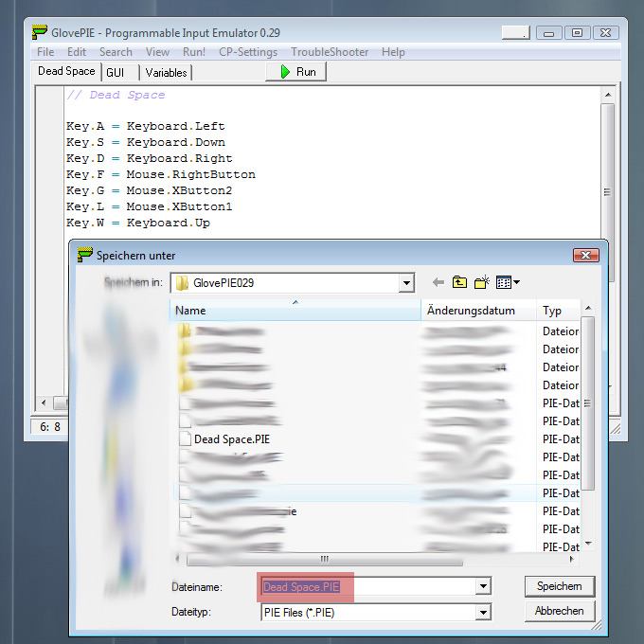Image resolution: width=644 pixels, height=644 pixels.
Task: Click the // Dead Space comment line
Action: pos(116,95)
